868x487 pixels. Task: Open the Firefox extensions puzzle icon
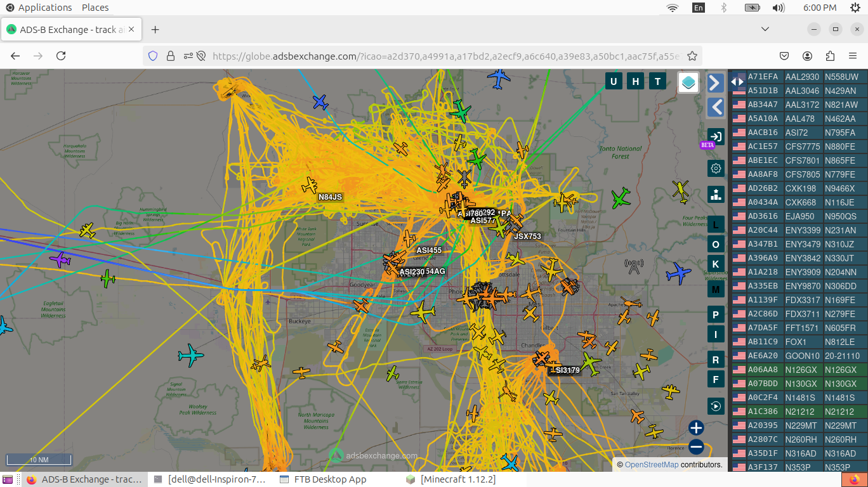pyautogui.click(x=831, y=56)
